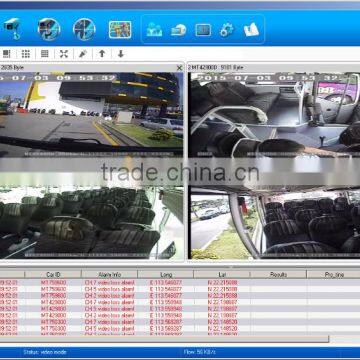Switch to four-window video layout
The width and height of the screenshot is (360, 360).
(7, 54)
